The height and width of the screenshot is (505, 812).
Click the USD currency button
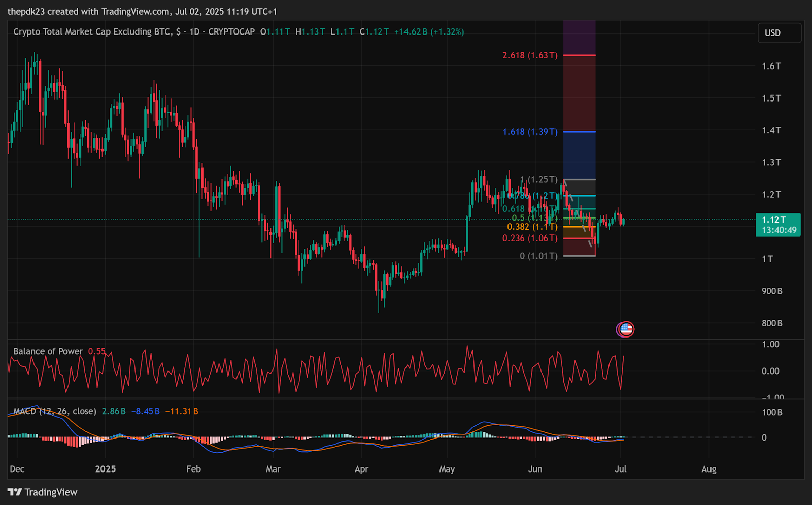pyautogui.click(x=780, y=33)
